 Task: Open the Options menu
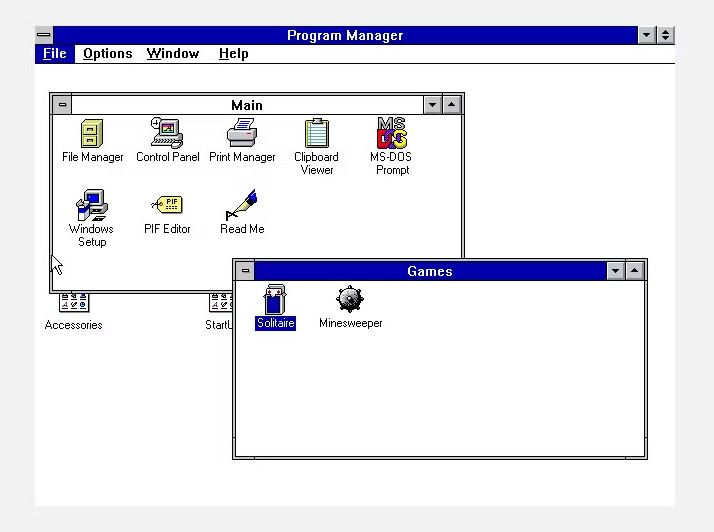[x=107, y=54]
